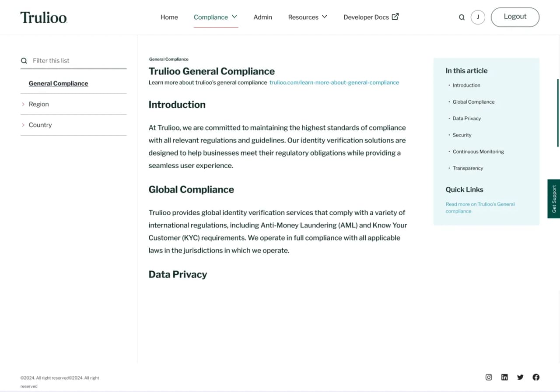560x392 pixels.
Task: Click the Logout button
Action: (x=515, y=17)
